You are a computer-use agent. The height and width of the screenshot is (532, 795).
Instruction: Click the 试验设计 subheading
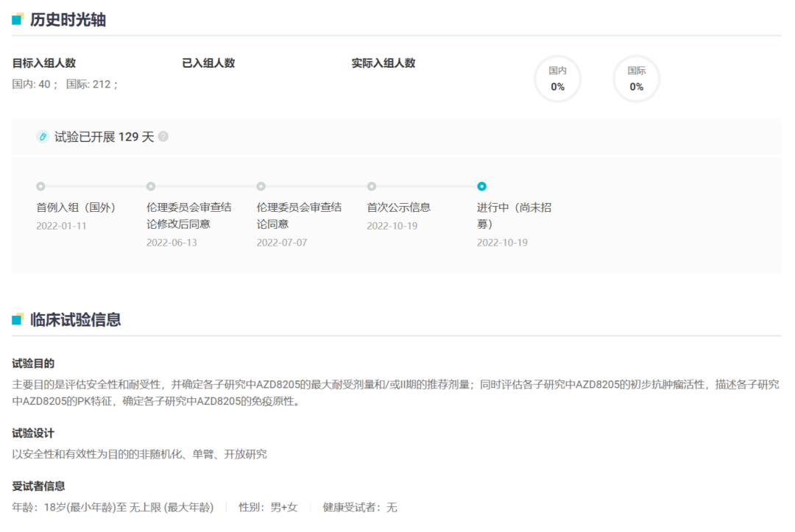click(33, 433)
